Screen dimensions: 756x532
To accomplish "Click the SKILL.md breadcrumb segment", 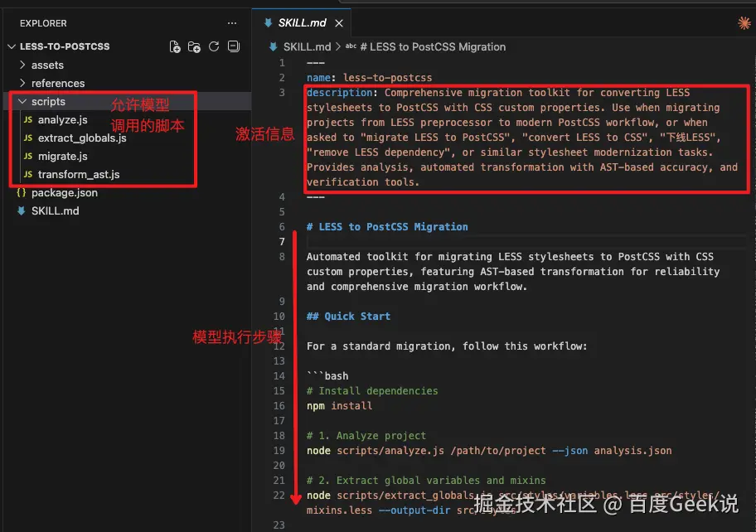I will click(x=307, y=46).
